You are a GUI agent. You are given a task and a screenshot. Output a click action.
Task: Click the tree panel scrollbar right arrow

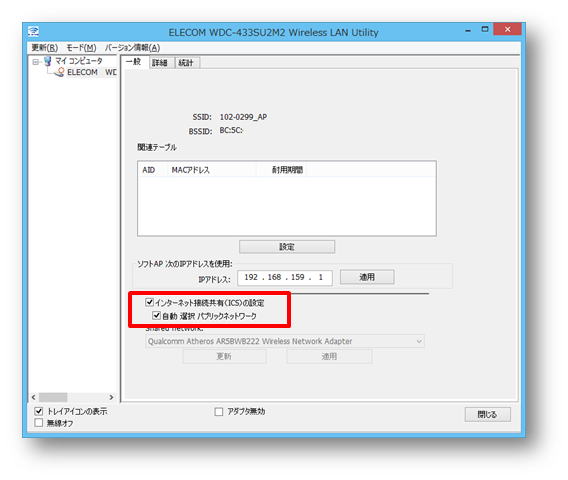click(111, 397)
